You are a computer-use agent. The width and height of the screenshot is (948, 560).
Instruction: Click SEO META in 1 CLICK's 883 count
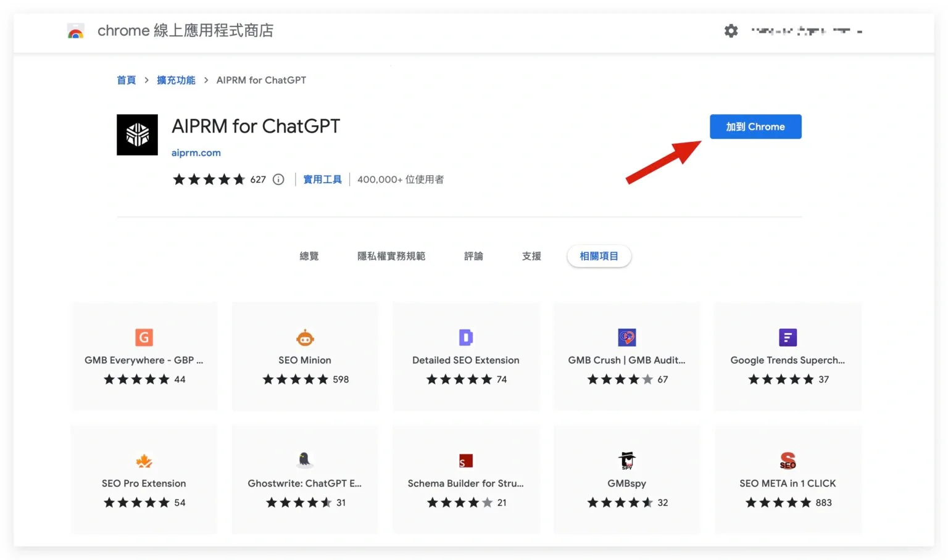(823, 503)
